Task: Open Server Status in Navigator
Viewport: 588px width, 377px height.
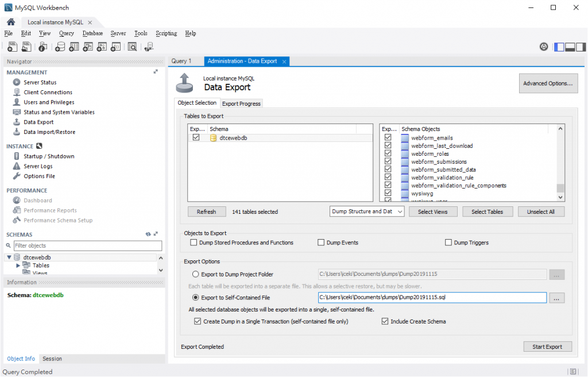Action: (40, 82)
